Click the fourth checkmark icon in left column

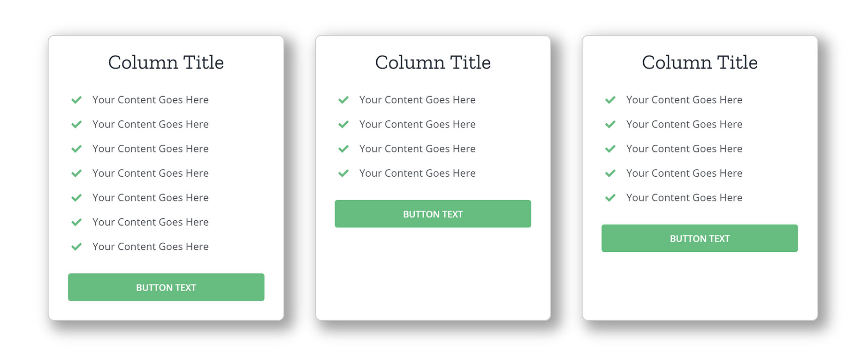point(76,173)
